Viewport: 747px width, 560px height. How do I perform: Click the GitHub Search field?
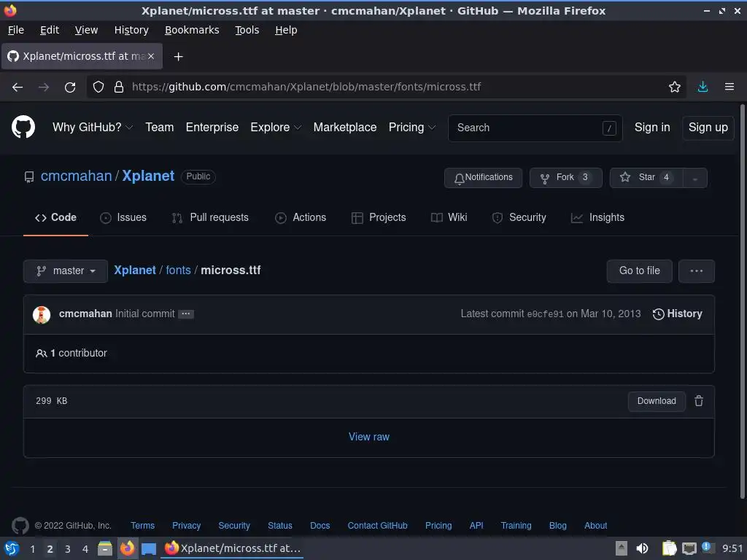pos(535,128)
